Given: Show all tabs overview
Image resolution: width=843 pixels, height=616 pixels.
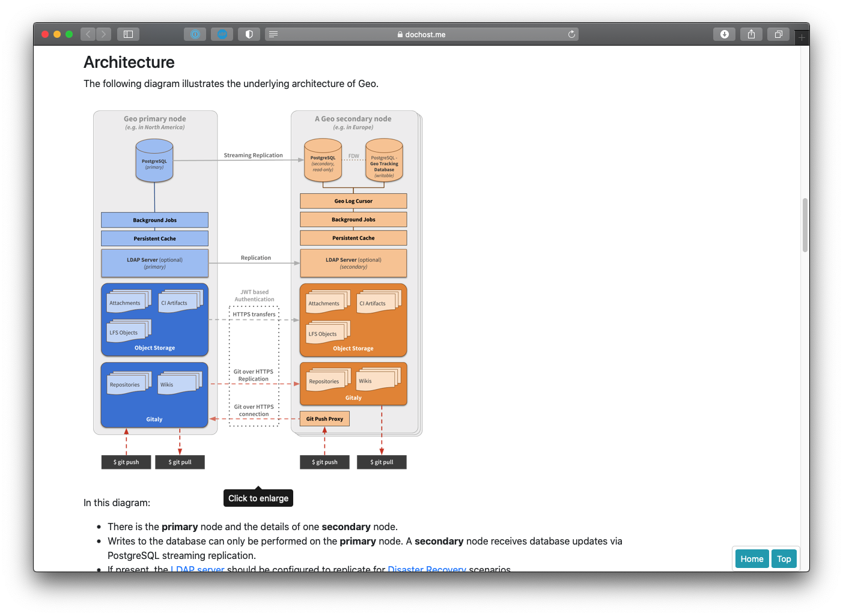Looking at the screenshot, I should (778, 34).
